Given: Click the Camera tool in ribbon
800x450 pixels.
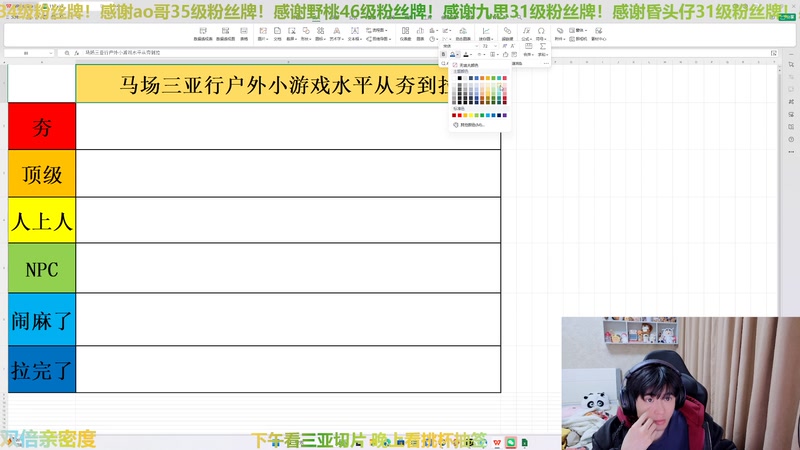Looking at the screenshot, I should [579, 39].
